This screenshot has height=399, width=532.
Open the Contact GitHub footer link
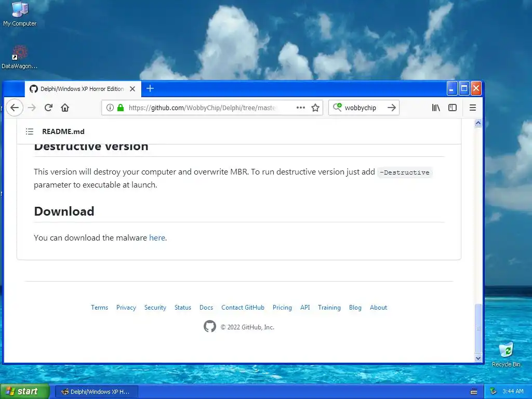[x=243, y=308]
